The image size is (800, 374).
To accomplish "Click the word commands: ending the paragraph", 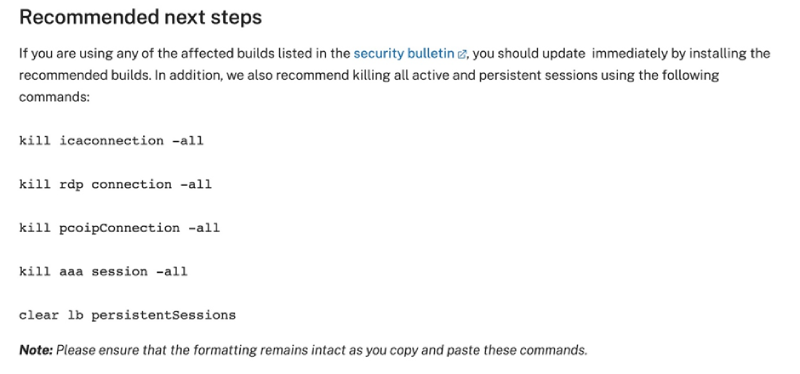I will point(54,97).
